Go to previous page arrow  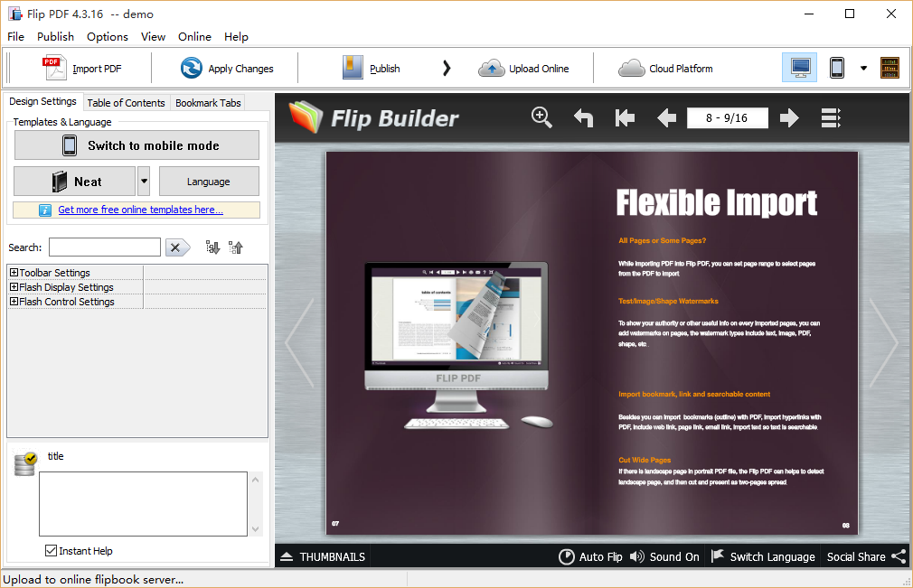click(x=667, y=118)
